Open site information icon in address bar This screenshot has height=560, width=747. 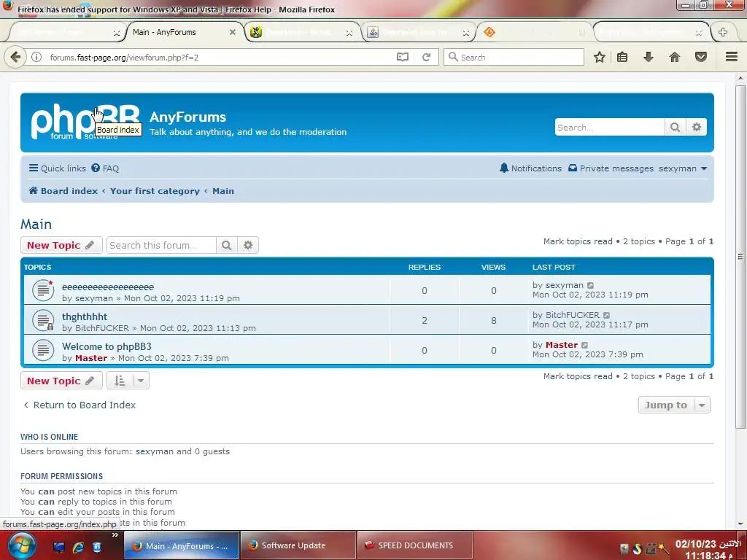(36, 58)
